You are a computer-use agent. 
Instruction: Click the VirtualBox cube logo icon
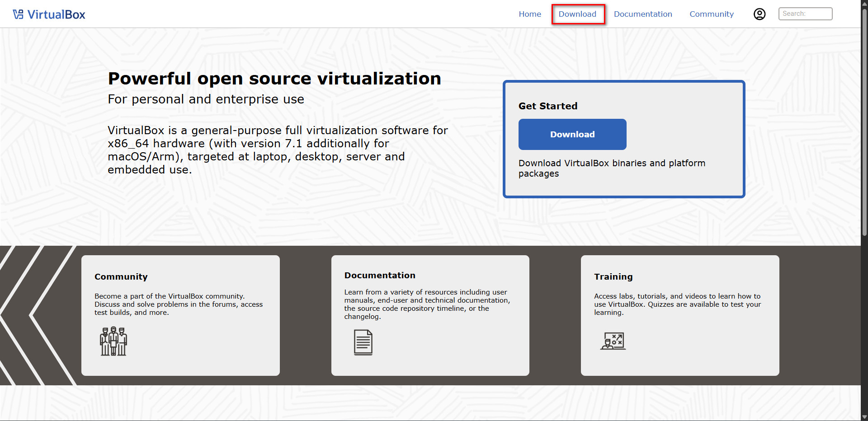18,14
